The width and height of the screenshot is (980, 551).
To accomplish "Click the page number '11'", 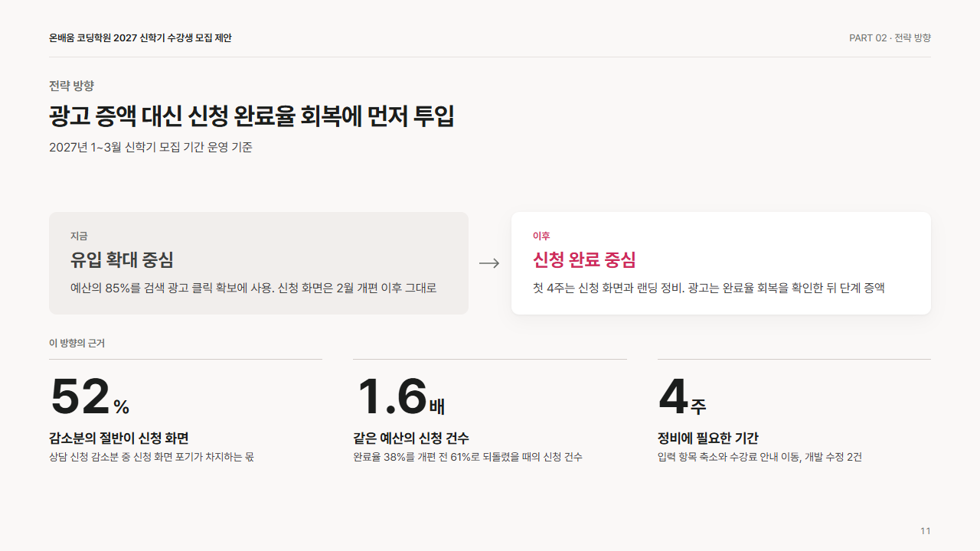I will pyautogui.click(x=926, y=531).
